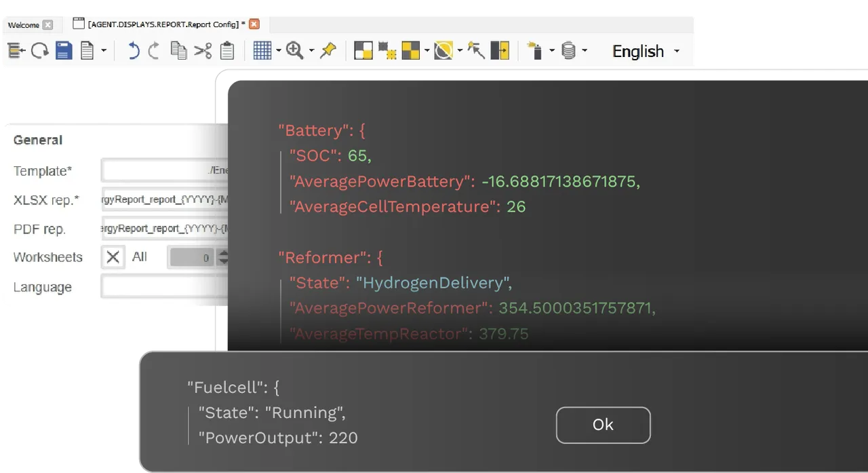Viewport: 868px width, 473px height.
Task: Click the yellow-and-black checker icon
Action: coord(411,51)
